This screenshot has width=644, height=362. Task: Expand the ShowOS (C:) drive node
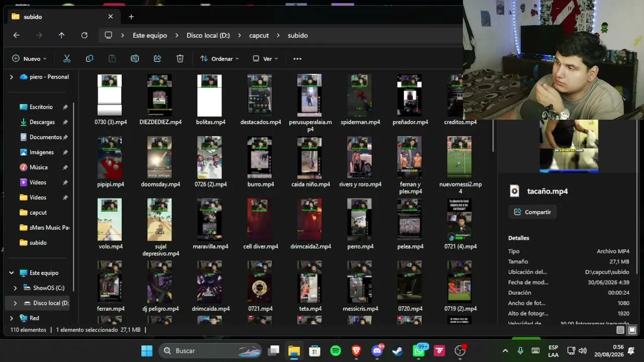click(x=15, y=288)
